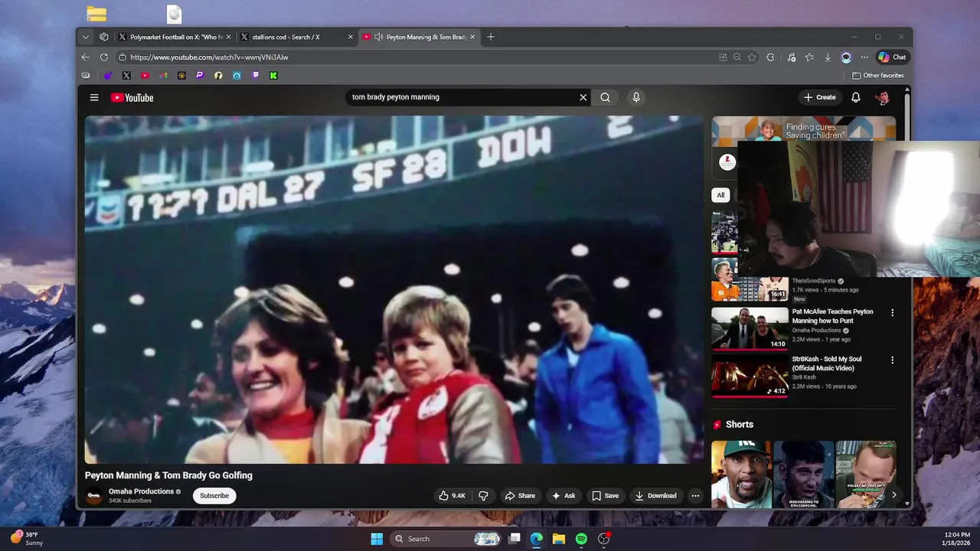Open the X bookmark in favorites bar
Viewport: 980px width, 551px height.
[x=126, y=76]
